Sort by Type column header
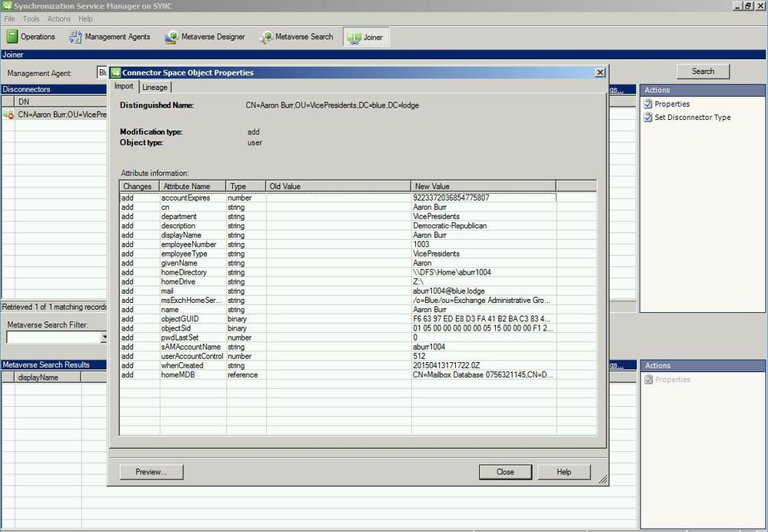This screenshot has width=768, height=532. pyautogui.click(x=246, y=186)
